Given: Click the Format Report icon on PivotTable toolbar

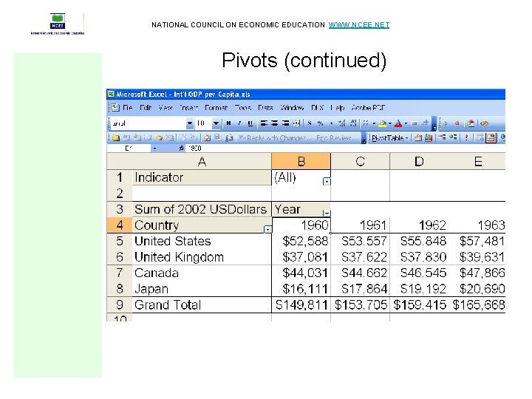Looking at the screenshot, I should 418,137.
